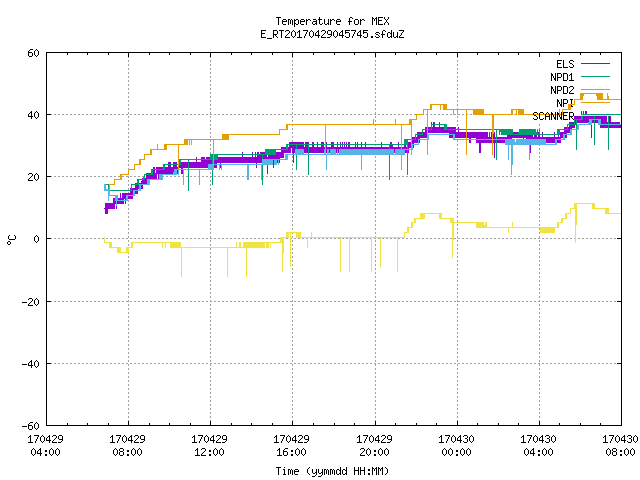Click the purple ELS legend line sample
The image size is (640, 480).
tap(595, 64)
